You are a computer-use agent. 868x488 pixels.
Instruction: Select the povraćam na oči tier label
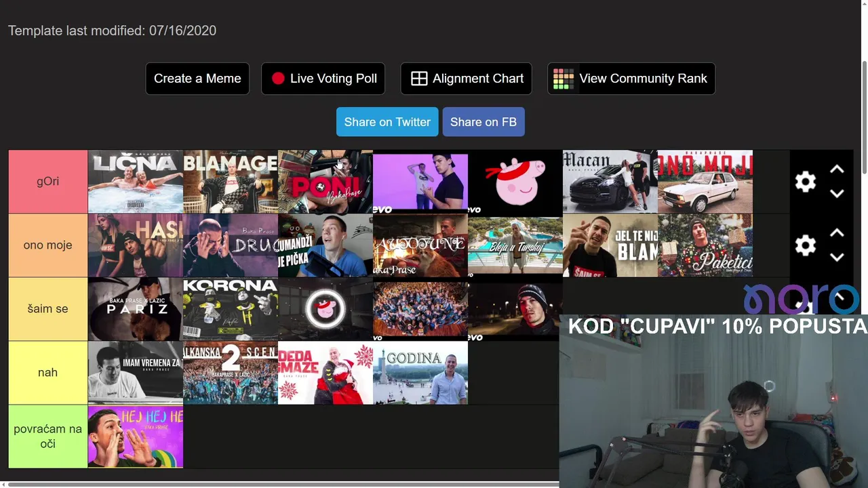tap(48, 436)
